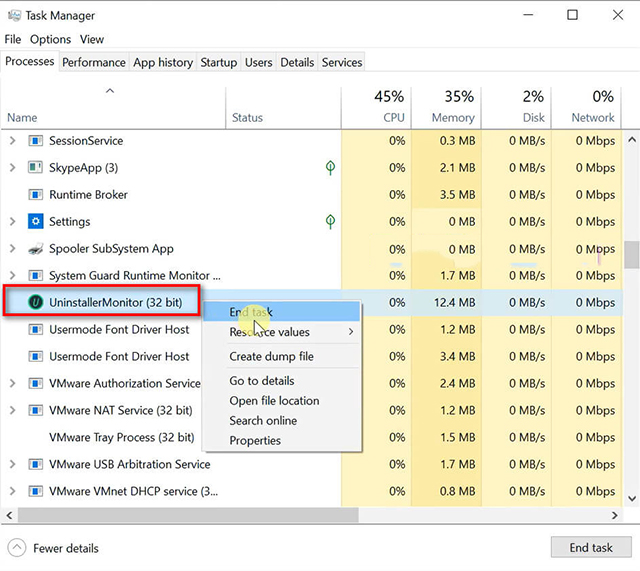Viewport: 640px width, 571px height.
Task: Click the VMware USB Arbitration Service icon
Action: click(36, 464)
